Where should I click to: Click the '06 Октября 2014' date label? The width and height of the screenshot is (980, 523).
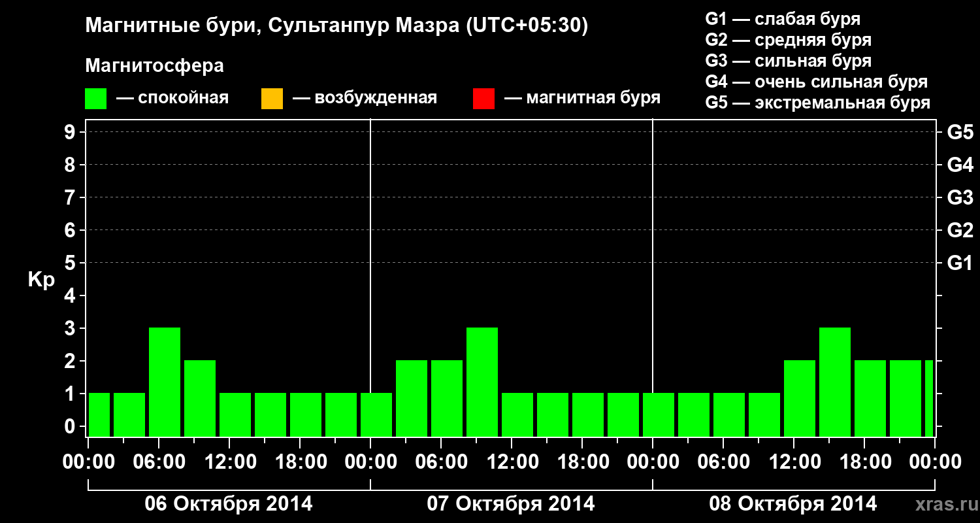click(229, 504)
